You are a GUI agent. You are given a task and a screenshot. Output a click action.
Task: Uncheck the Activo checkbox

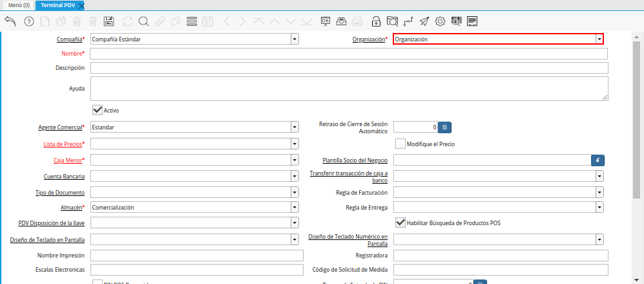click(x=98, y=110)
